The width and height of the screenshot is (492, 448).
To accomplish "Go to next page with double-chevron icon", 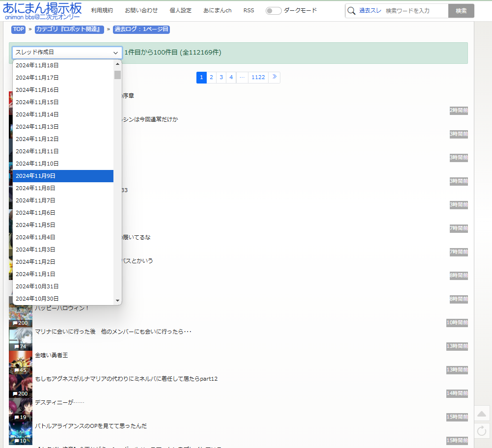I will click(274, 77).
